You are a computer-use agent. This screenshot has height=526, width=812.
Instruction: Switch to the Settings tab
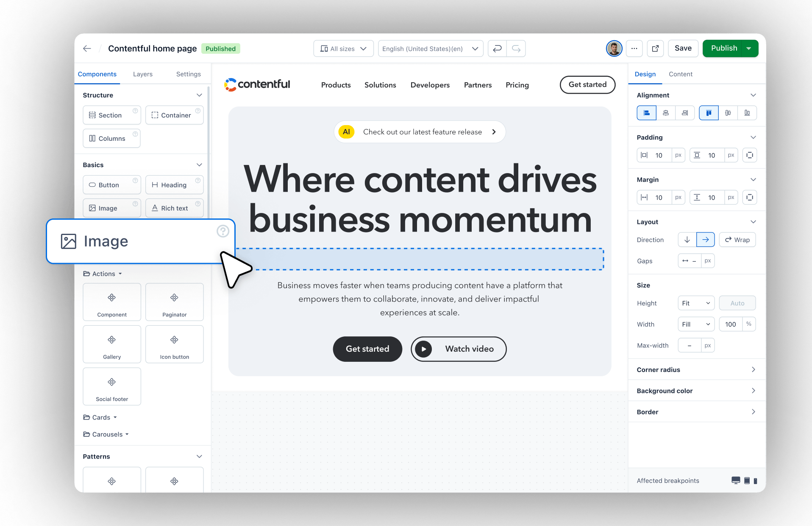(189, 74)
